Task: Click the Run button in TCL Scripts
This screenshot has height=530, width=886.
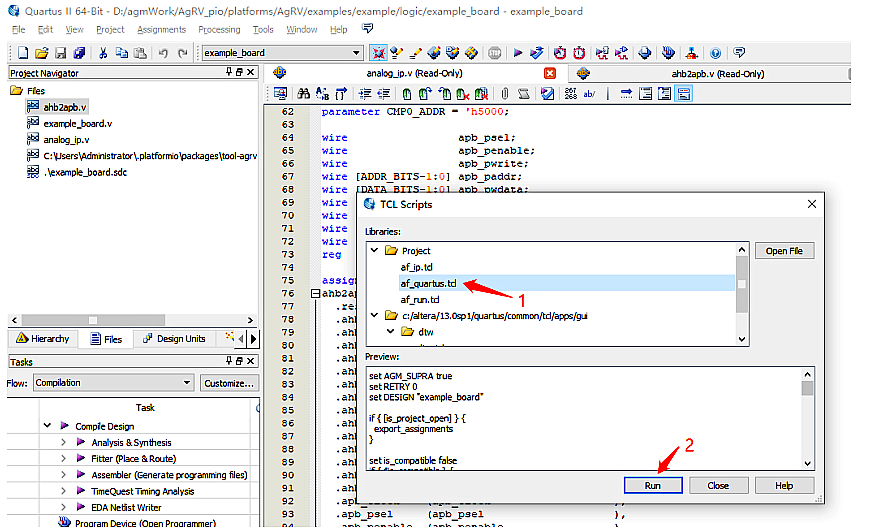Action: coord(653,485)
